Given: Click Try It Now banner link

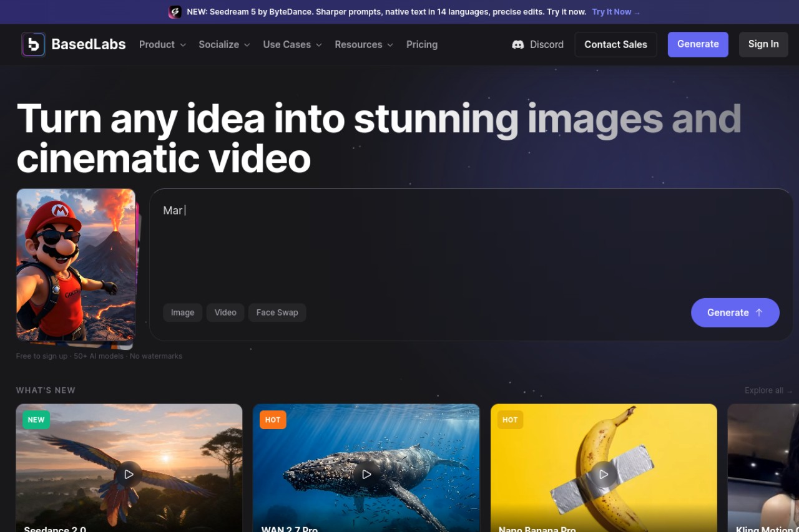Looking at the screenshot, I should coord(615,12).
